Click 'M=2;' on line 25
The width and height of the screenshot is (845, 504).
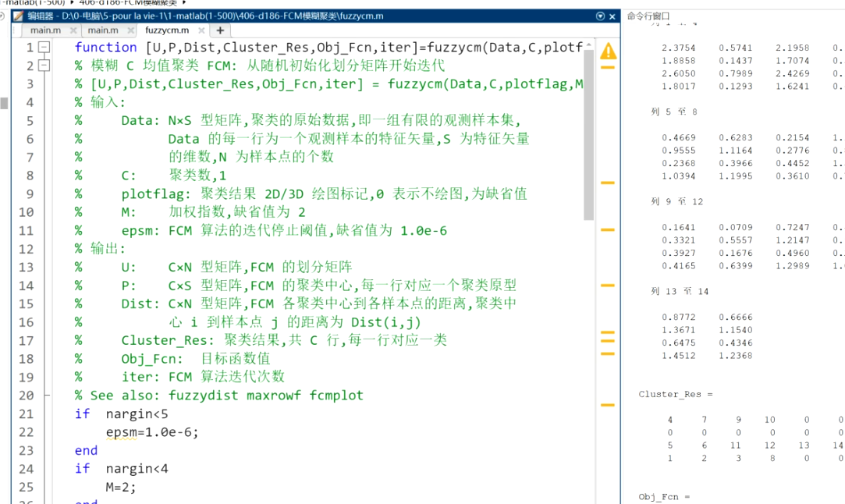(121, 488)
